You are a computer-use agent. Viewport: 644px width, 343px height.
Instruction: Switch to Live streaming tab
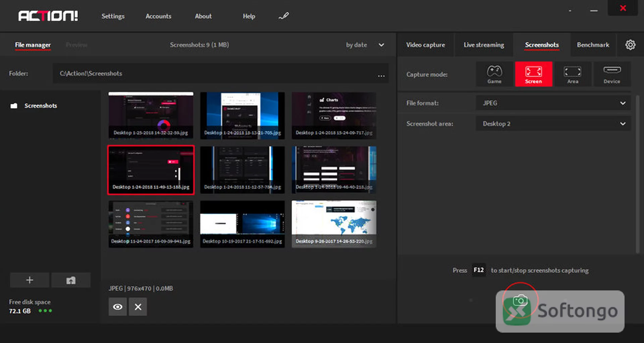(x=484, y=45)
